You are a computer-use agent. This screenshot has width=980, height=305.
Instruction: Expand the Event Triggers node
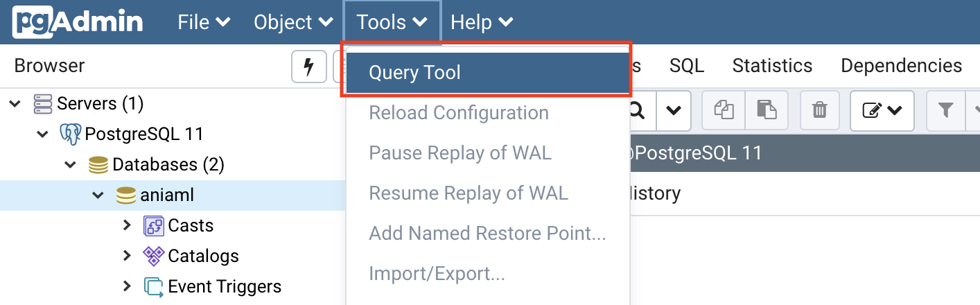click(x=126, y=286)
